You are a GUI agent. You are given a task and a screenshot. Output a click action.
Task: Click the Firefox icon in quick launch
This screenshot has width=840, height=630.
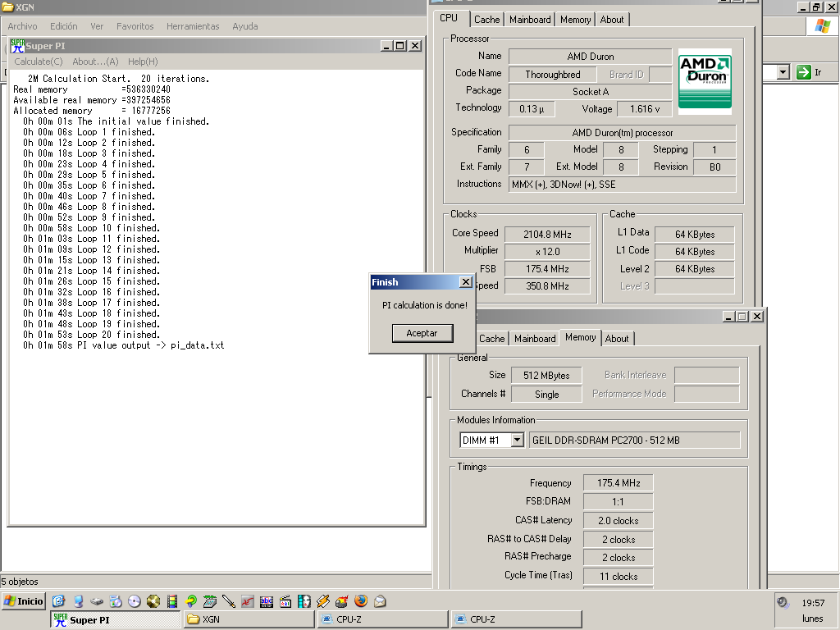(361, 601)
